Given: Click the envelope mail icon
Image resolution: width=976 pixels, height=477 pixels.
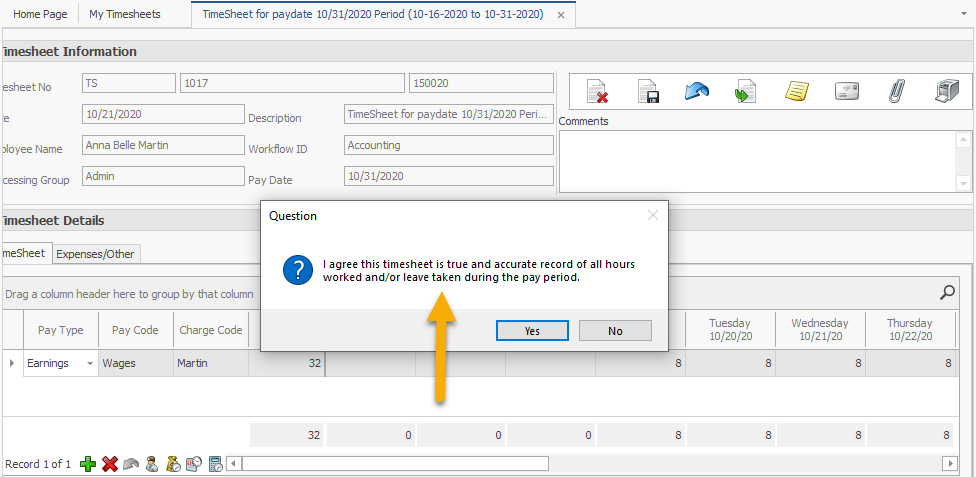Looking at the screenshot, I should click(847, 92).
